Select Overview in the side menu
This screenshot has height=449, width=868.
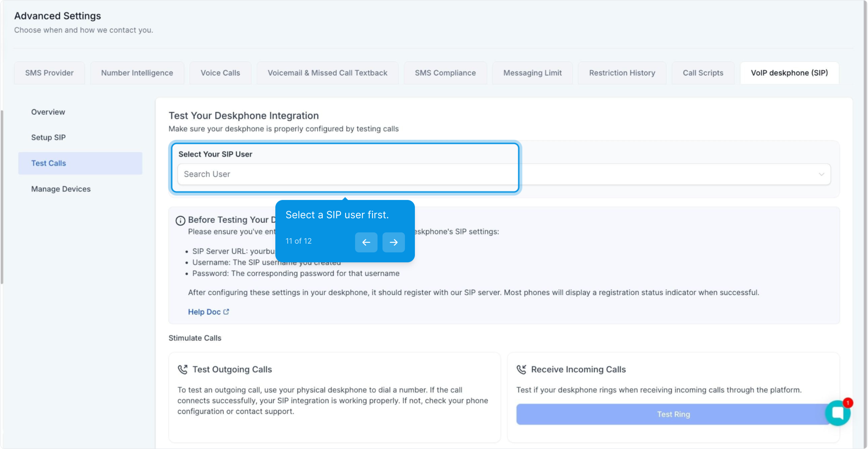click(48, 112)
